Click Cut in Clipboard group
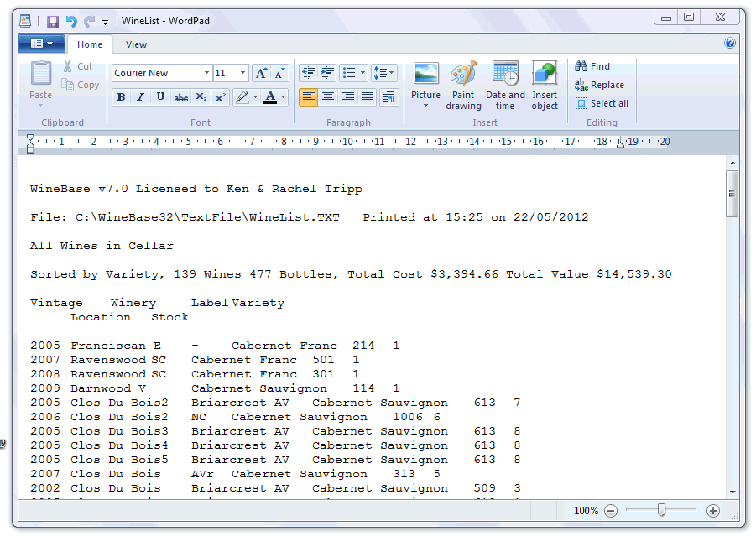Viewport: 756px width, 536px height. tap(78, 66)
